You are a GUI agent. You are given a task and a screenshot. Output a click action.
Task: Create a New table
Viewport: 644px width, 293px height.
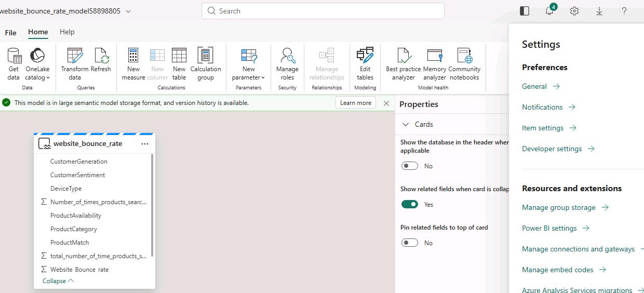[x=179, y=64]
